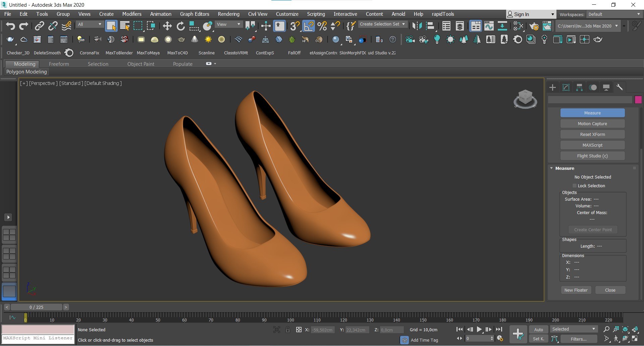Toggle Angle Snap

[309, 26]
